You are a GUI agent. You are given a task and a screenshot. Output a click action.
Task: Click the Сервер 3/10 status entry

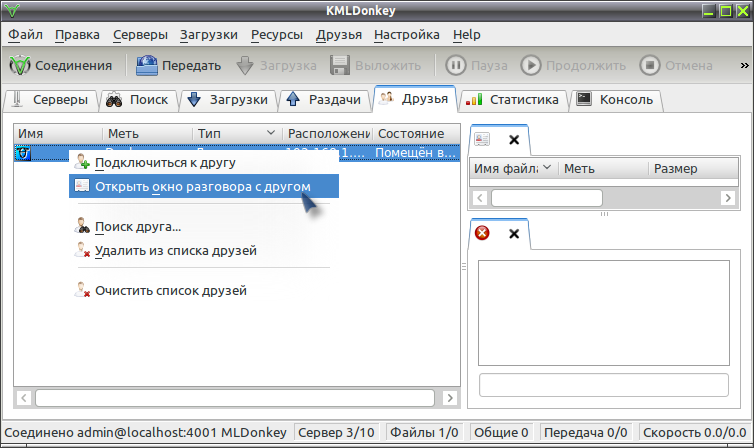(x=336, y=433)
